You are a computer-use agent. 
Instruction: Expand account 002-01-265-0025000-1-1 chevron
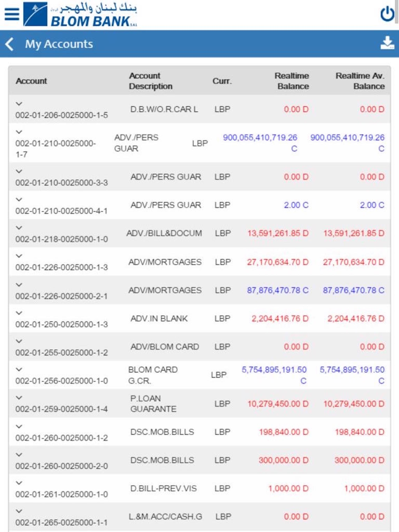19,511
